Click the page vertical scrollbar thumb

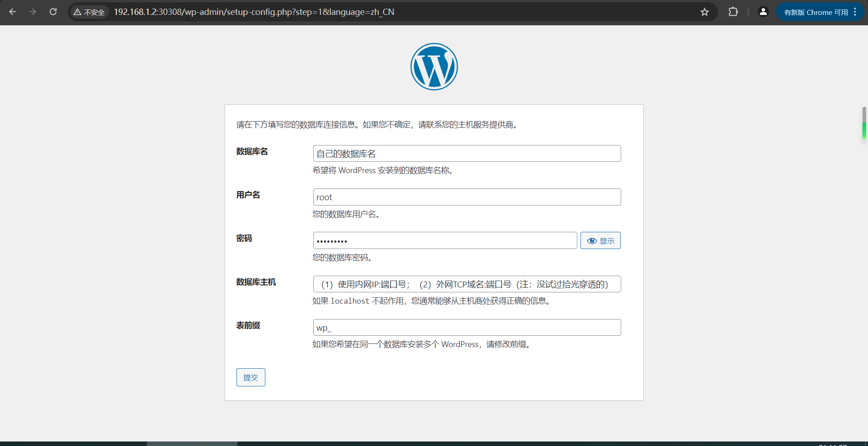pyautogui.click(x=864, y=123)
